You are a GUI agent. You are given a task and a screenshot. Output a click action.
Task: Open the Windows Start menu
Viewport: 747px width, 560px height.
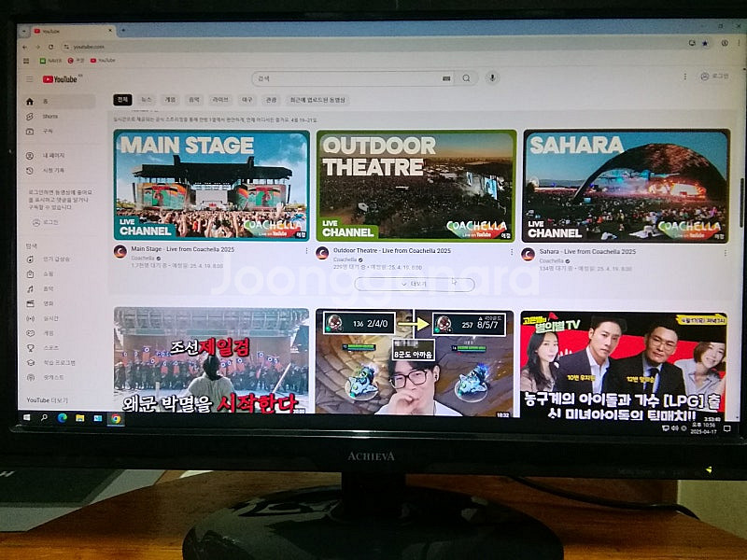click(27, 417)
